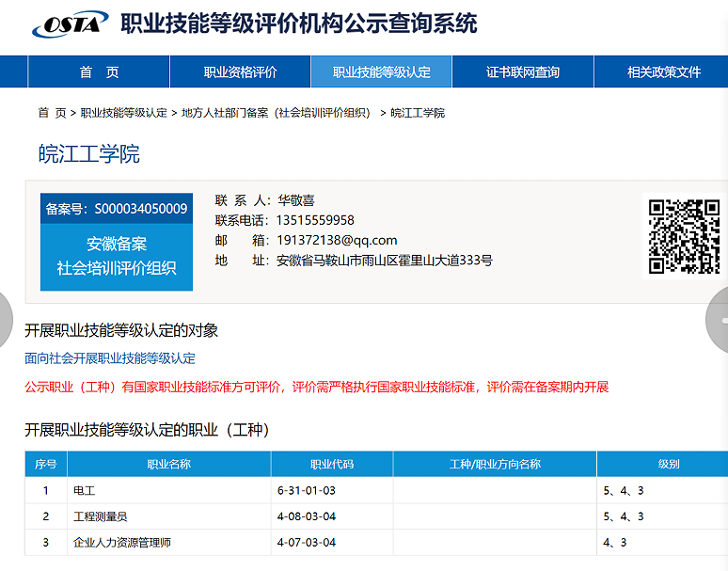Click the 皖江工学院 page heading

[x=89, y=154]
